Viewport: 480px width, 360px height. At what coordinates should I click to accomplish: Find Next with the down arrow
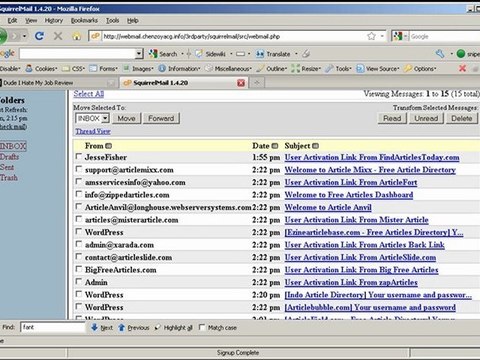[x=102, y=328]
